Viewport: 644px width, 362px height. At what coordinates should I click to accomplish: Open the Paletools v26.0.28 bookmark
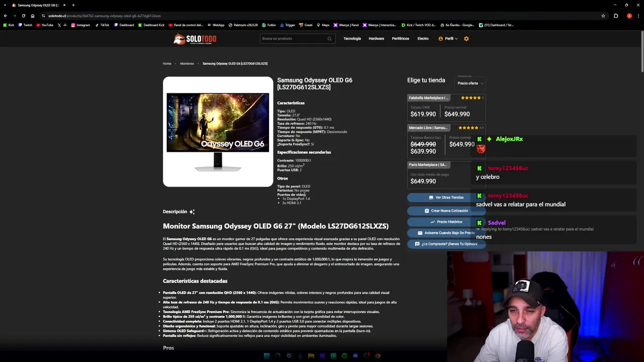pos(243,25)
